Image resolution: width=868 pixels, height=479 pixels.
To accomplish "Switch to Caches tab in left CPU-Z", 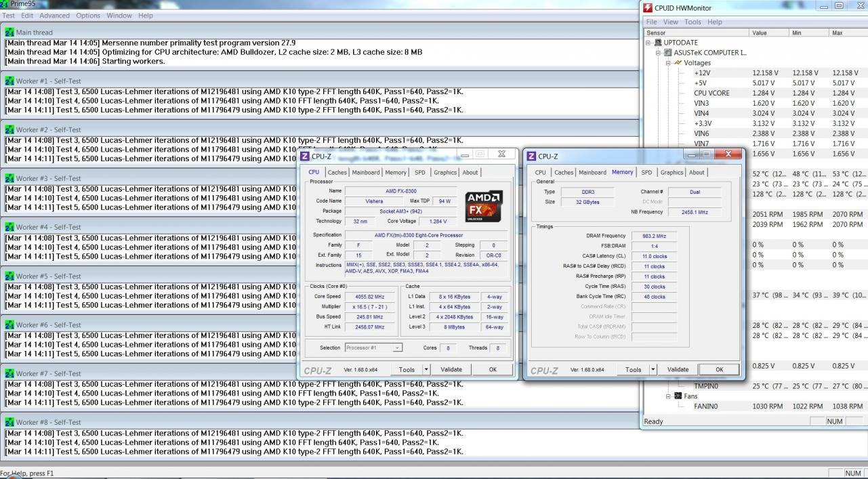I will [337, 172].
